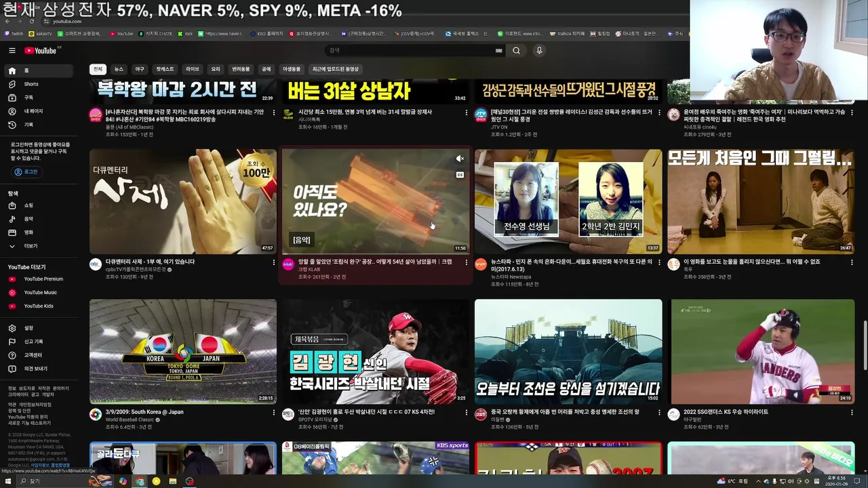
Task: Open 신고 기록 report history
Action: pyautogui.click(x=38, y=342)
